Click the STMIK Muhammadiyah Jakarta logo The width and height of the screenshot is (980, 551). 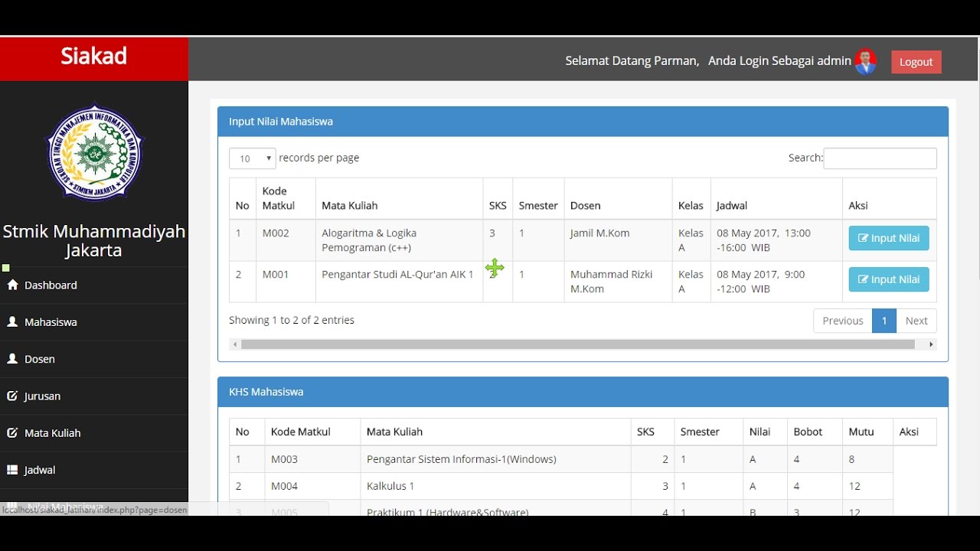point(94,152)
